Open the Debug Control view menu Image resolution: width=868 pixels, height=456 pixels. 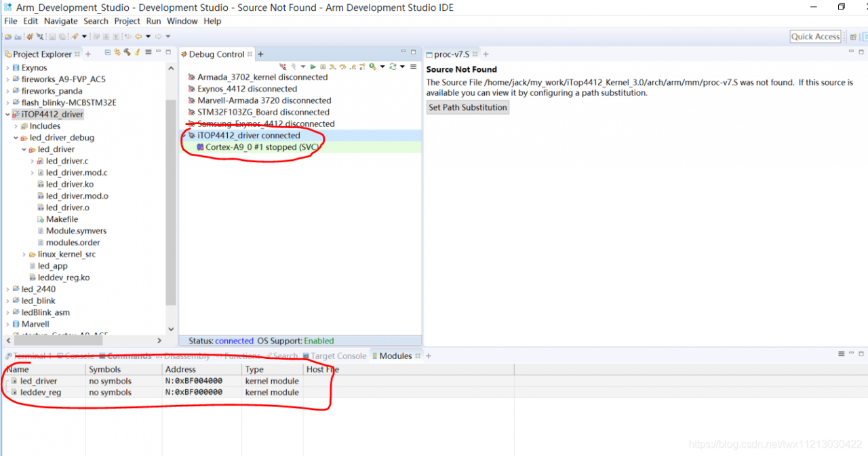pos(413,66)
